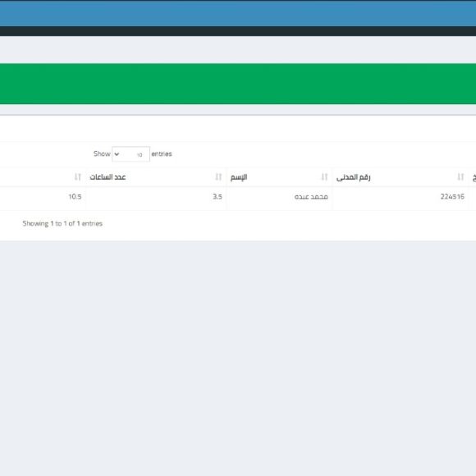Screen dimensions: 476x476
Task: Select the الإسم column header
Action: point(239,177)
